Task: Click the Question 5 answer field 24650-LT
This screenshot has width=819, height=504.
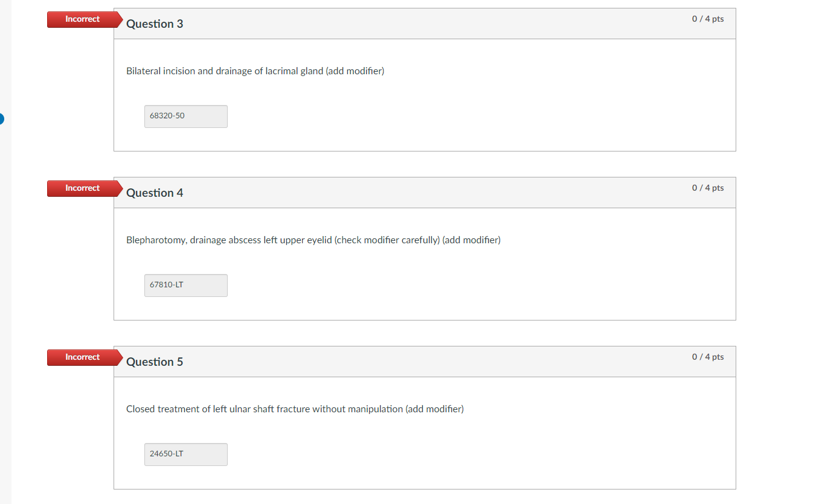Action: point(186,455)
